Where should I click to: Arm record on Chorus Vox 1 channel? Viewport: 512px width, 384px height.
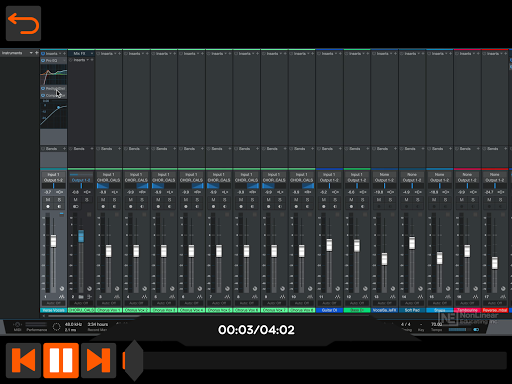103,207
